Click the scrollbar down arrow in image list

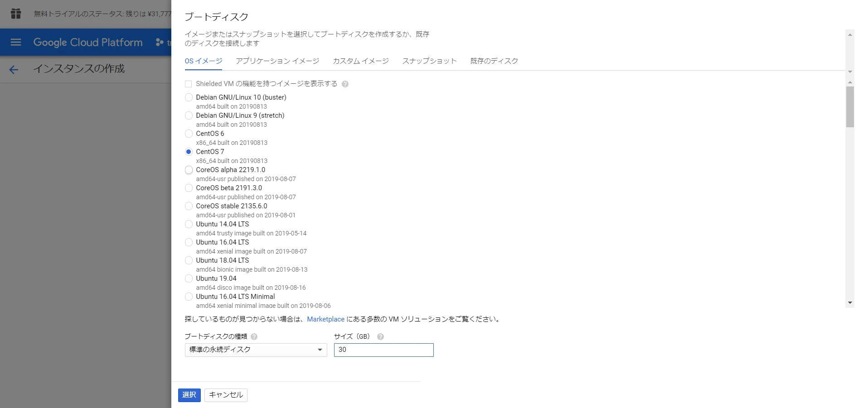point(849,302)
